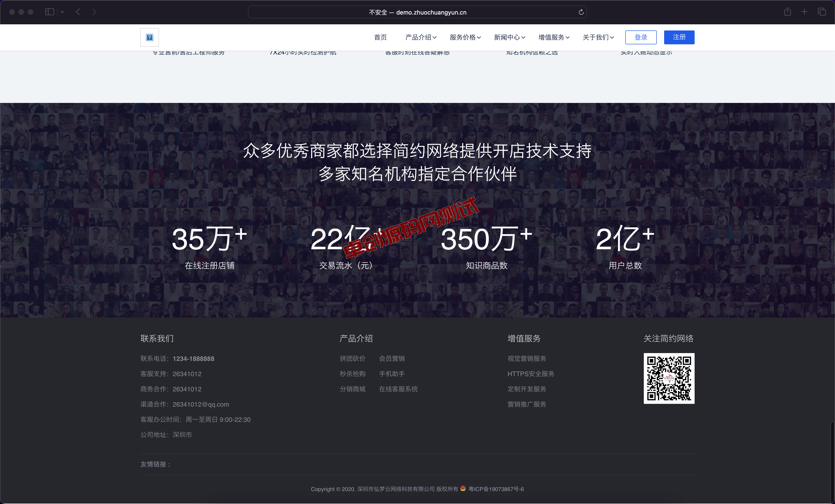
Task: Open the Safari share icon
Action: coord(787,12)
